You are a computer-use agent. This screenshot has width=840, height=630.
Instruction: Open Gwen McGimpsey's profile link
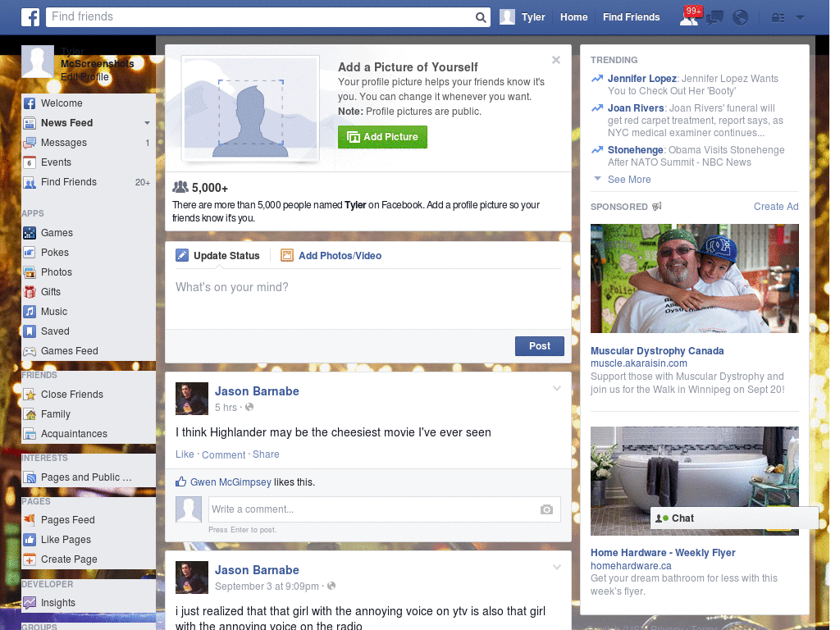pos(231,482)
